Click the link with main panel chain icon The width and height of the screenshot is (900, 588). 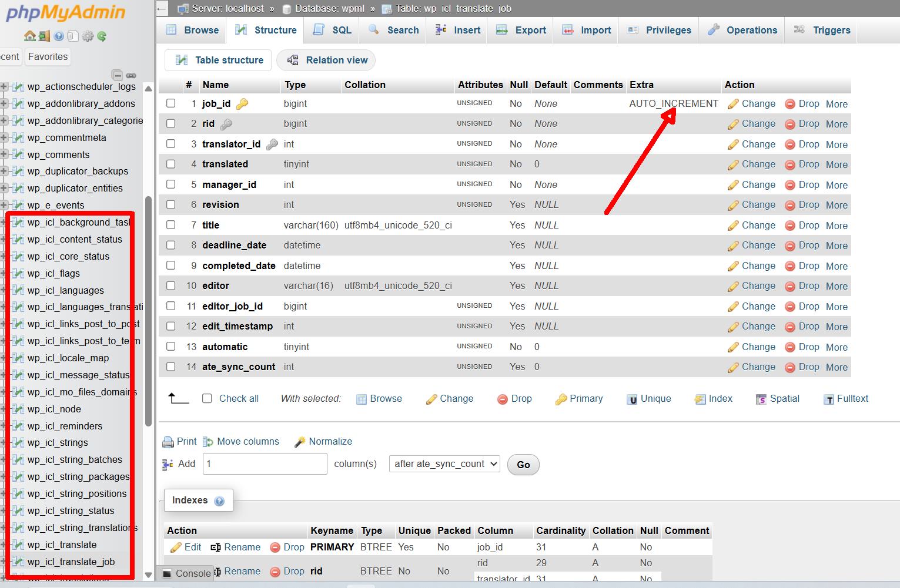131,75
